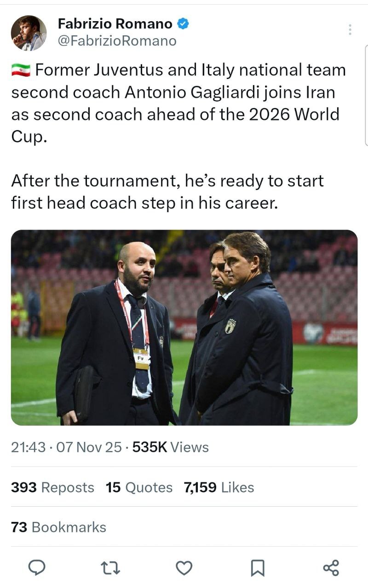Open the @FabrizioRomano handle link

click(117, 41)
